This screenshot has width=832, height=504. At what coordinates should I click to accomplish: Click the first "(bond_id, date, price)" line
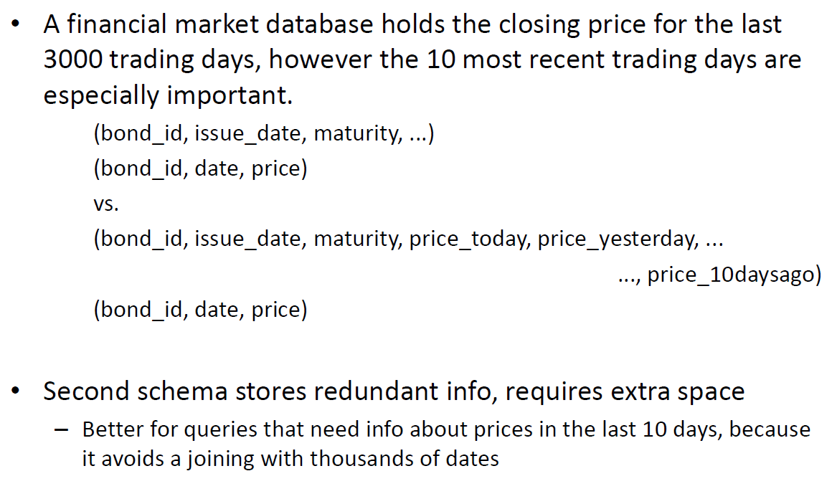(200, 169)
